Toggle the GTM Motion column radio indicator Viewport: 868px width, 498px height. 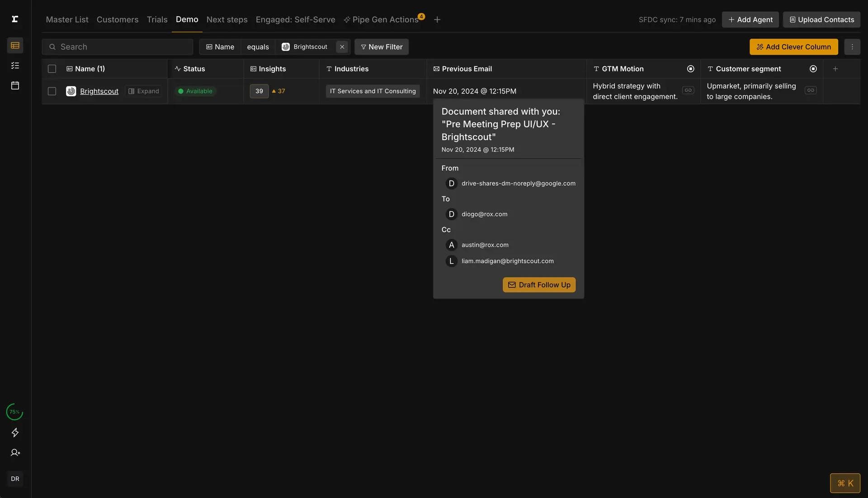point(690,69)
